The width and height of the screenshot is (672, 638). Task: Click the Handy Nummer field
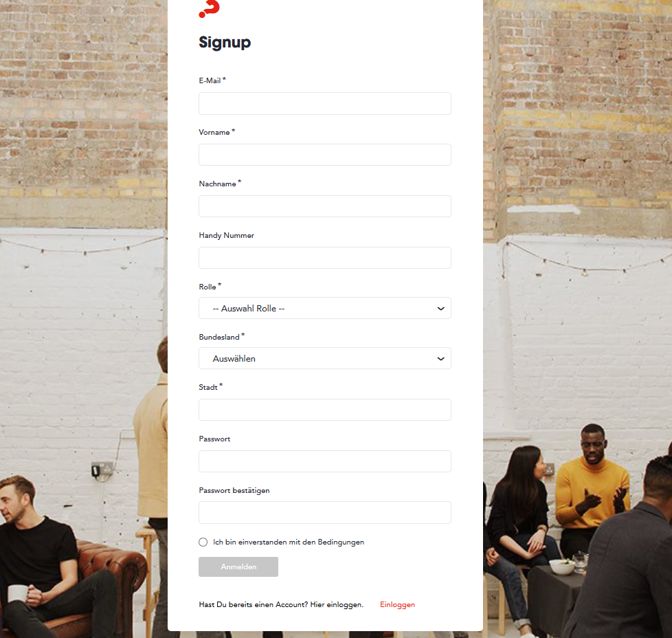[325, 258]
